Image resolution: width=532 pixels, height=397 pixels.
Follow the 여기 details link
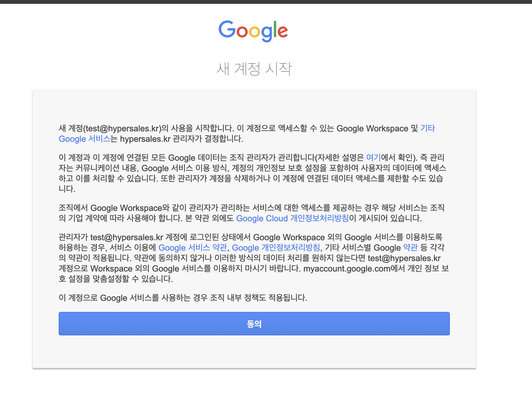pyautogui.click(x=373, y=158)
